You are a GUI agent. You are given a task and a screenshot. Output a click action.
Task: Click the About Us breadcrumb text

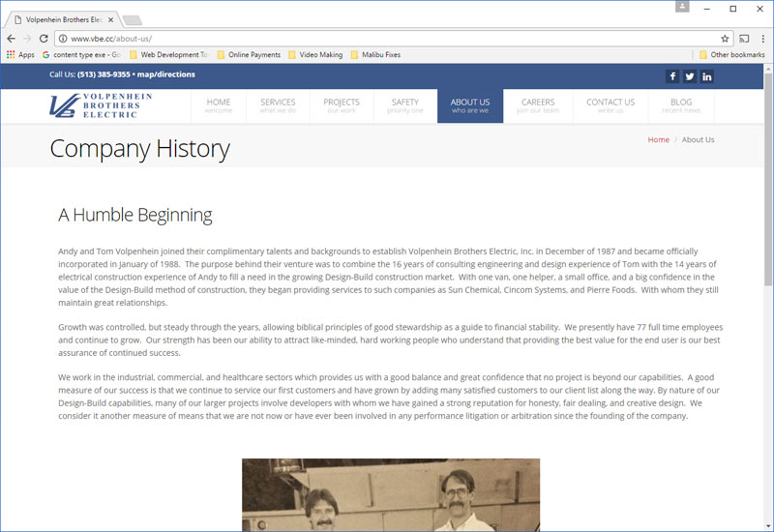pyautogui.click(x=698, y=139)
